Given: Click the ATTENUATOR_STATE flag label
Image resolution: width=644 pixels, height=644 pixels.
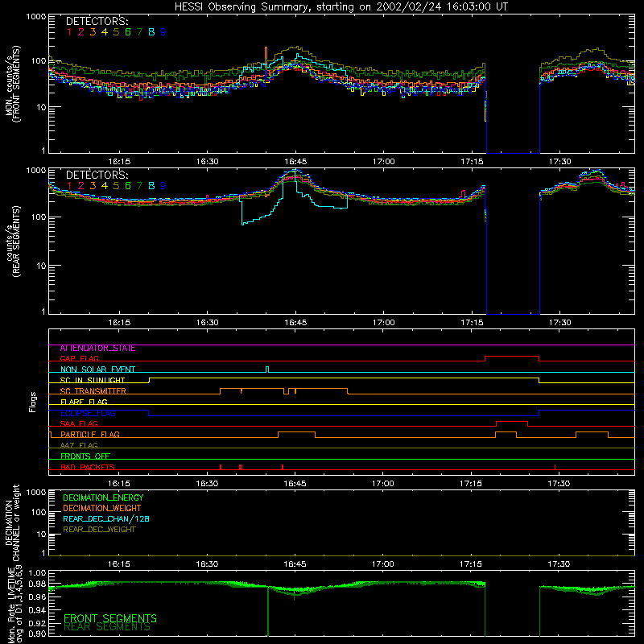Looking at the screenshot, I should pos(97,349).
